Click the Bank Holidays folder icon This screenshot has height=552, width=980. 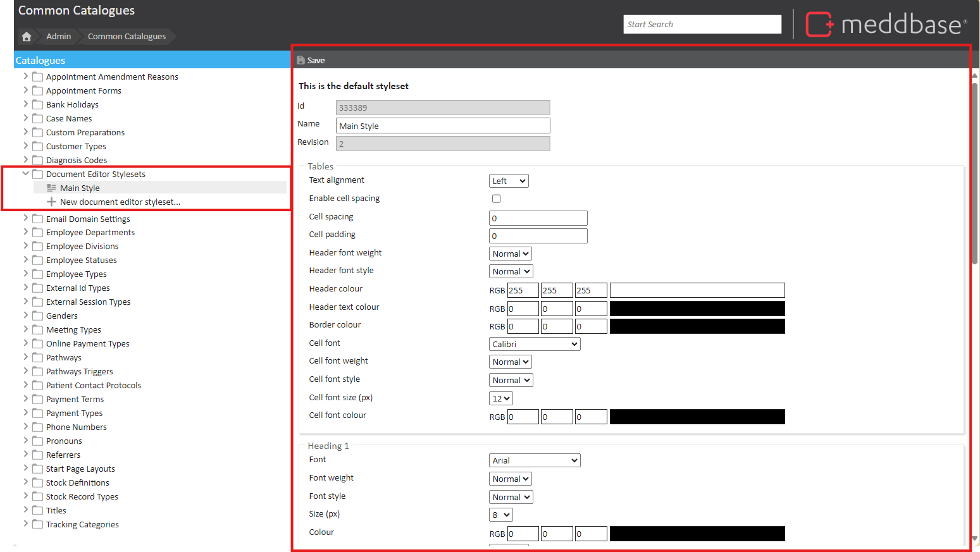tap(38, 105)
